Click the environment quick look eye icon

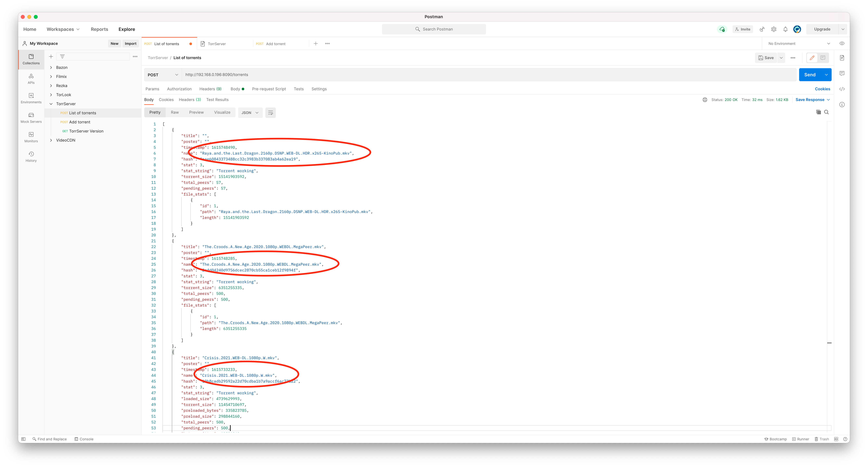[x=842, y=44]
